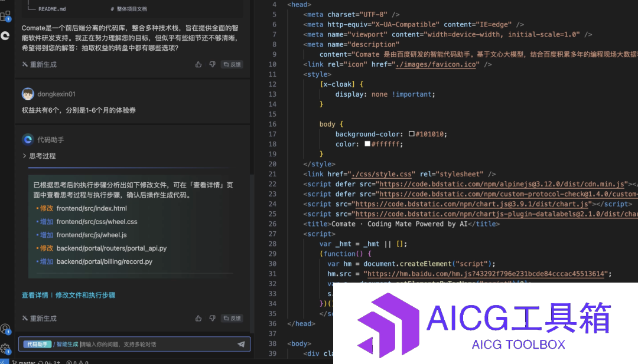
Task: Click the 代码助手 tag in the input box
Action: pos(37,344)
